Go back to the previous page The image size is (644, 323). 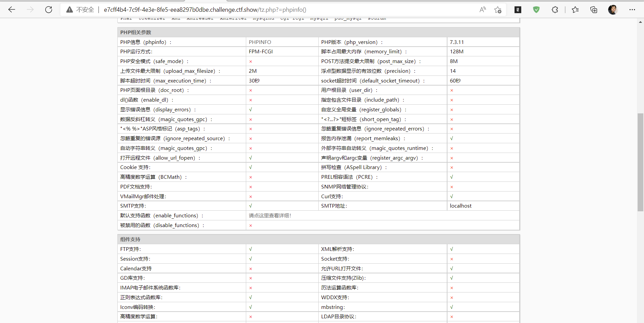click(x=12, y=10)
